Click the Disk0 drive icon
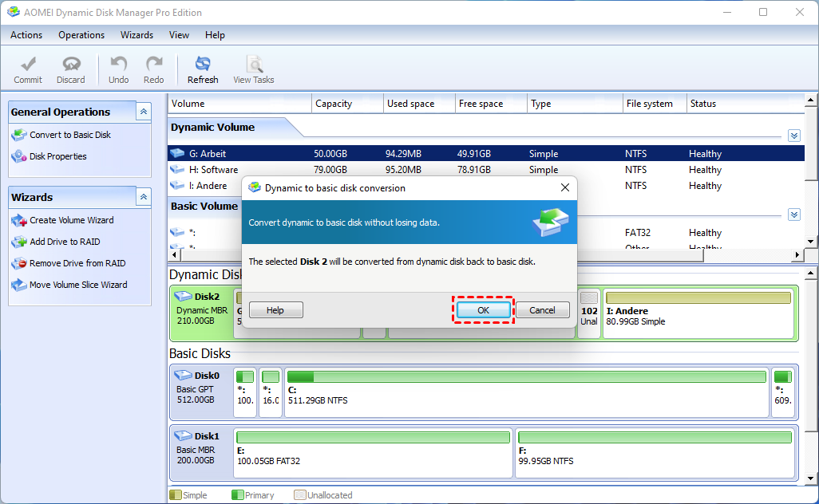This screenshot has width=819, height=504. 183,375
